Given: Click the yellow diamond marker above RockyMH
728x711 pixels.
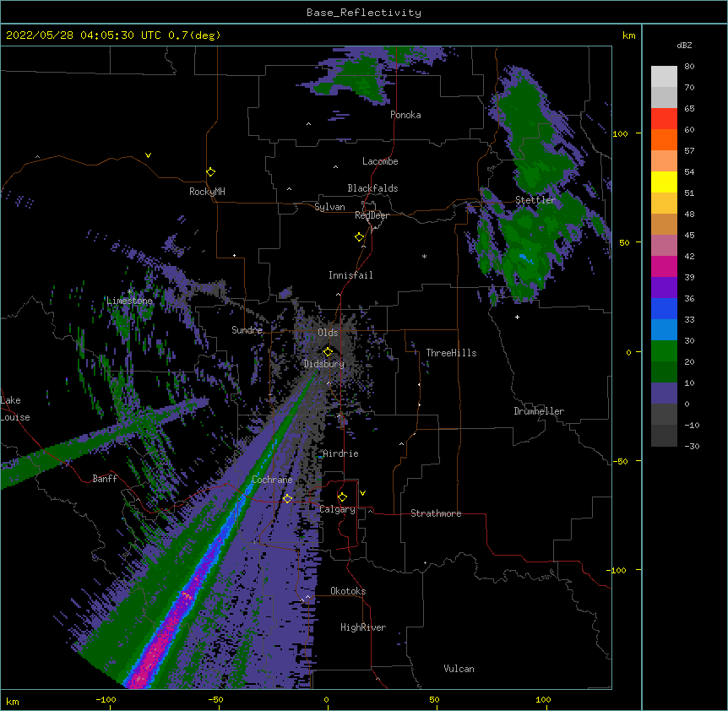Looking at the screenshot, I should point(210,172).
